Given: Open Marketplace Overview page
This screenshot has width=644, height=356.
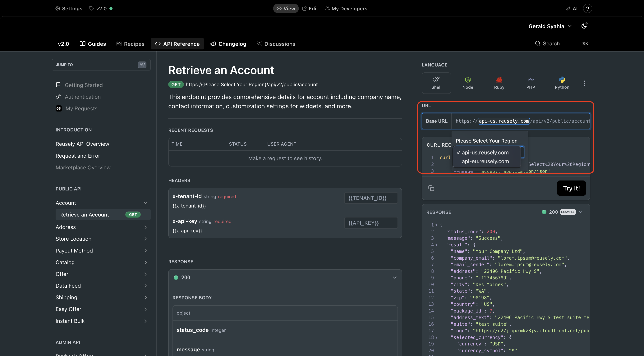Looking at the screenshot, I should click(83, 167).
